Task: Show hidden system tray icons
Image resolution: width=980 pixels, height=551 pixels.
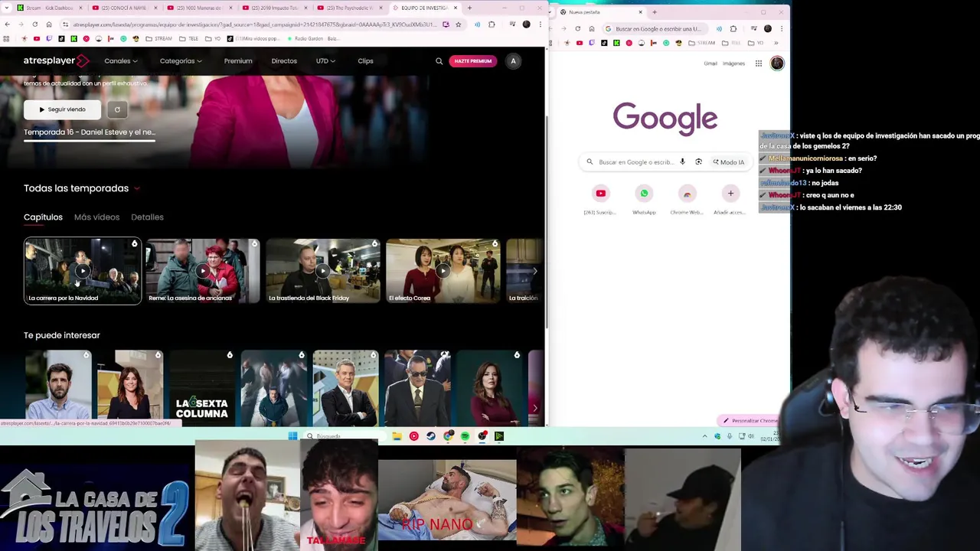Action: tap(704, 436)
